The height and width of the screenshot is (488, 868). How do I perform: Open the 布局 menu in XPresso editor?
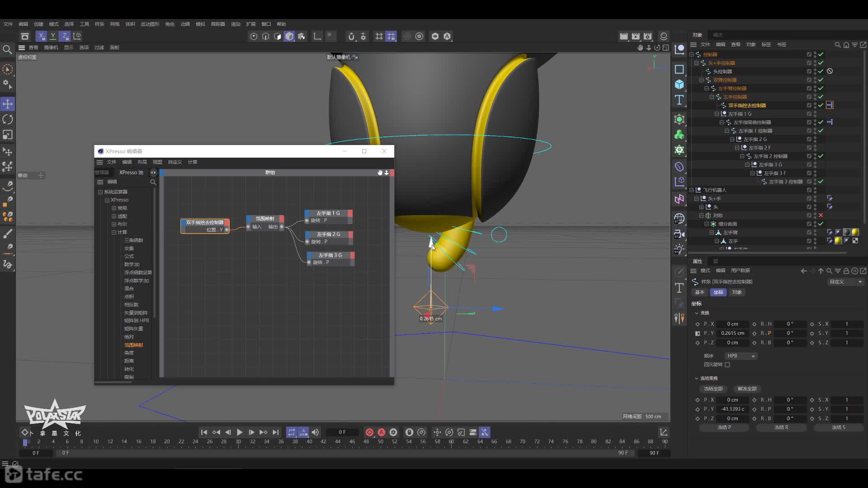click(x=142, y=162)
